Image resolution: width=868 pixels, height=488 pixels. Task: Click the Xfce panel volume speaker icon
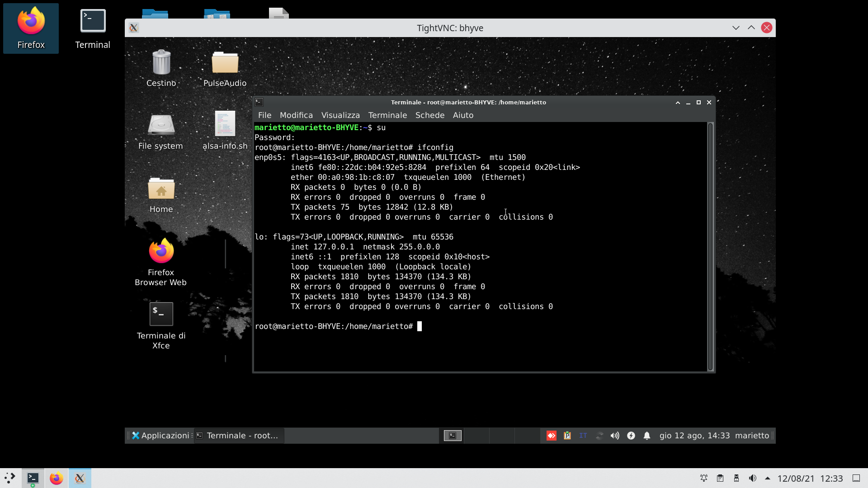pos(615,436)
